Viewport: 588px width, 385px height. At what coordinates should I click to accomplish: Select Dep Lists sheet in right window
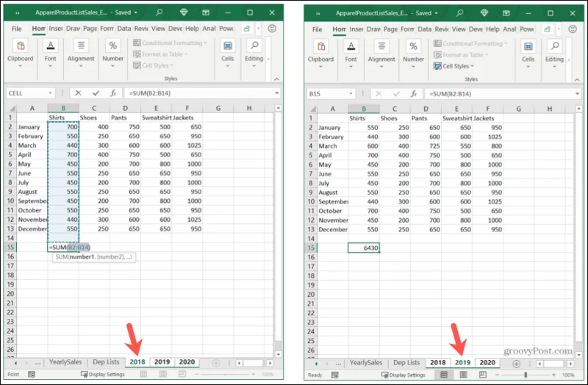(x=406, y=363)
